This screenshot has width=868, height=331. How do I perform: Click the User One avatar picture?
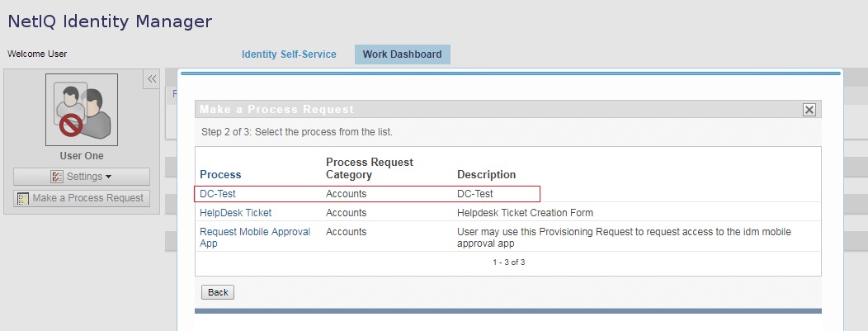82,110
